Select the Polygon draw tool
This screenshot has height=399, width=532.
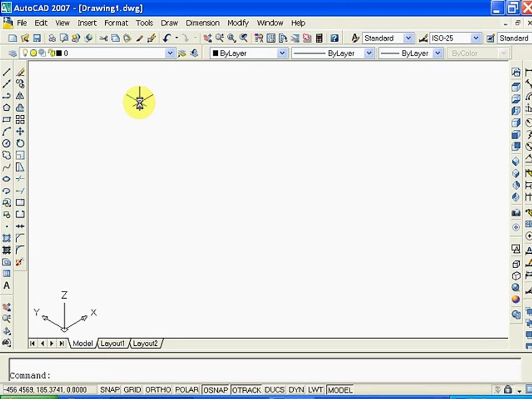point(7,108)
